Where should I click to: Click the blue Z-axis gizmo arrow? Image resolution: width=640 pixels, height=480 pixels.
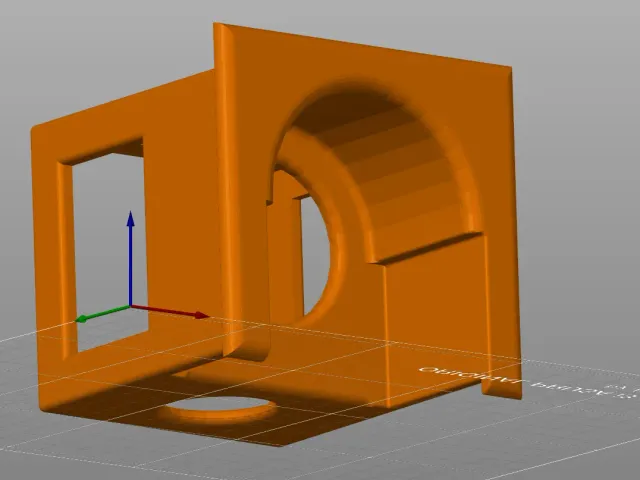pyautogui.click(x=131, y=258)
